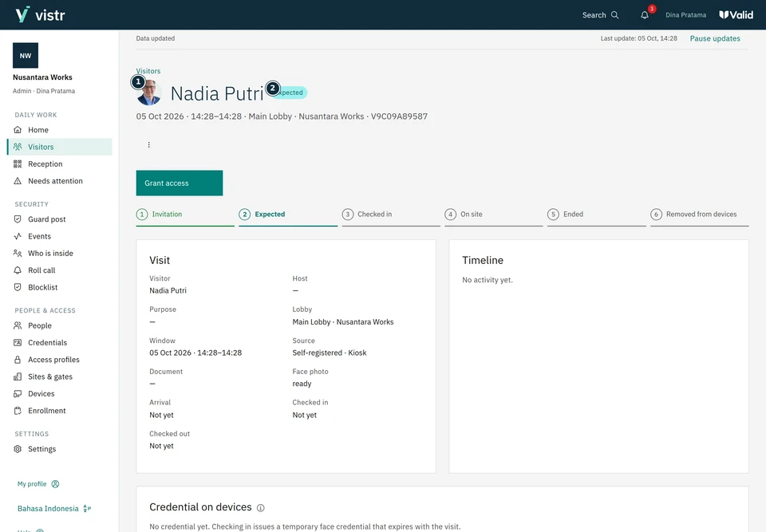Click the Access profiles lock icon
The image size is (766, 532).
click(18, 360)
